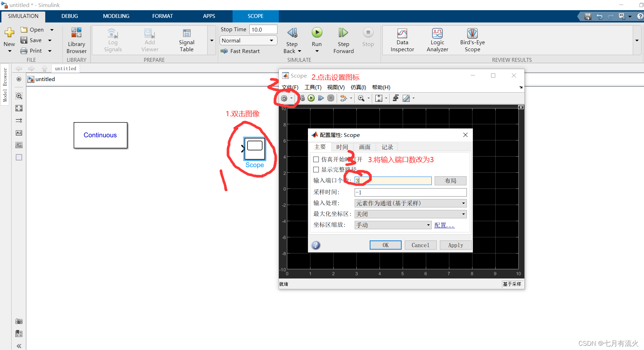Screen dimensions: 644x350
Task: Click the New model icon
Action: 9,33
